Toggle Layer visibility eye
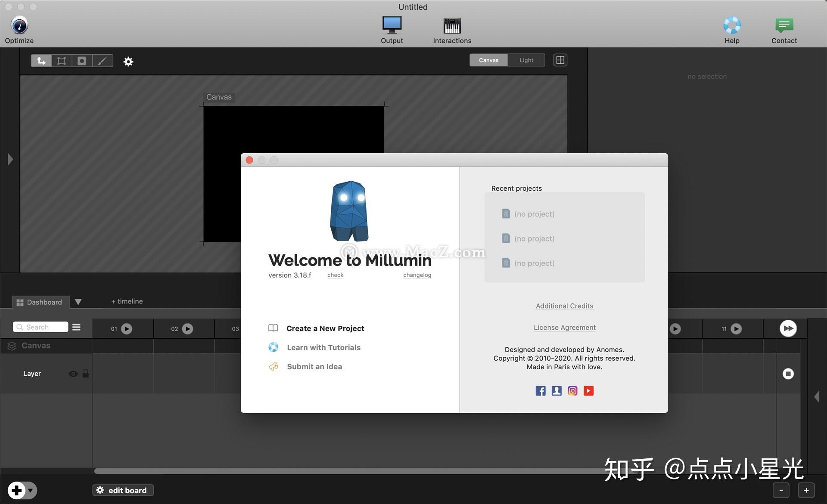827x504 pixels. click(x=73, y=374)
